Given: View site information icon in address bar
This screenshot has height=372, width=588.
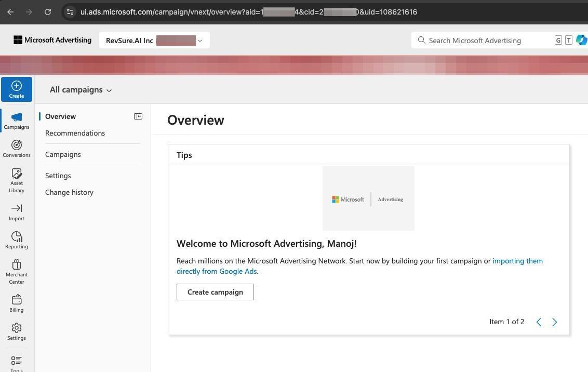Looking at the screenshot, I should (x=70, y=12).
